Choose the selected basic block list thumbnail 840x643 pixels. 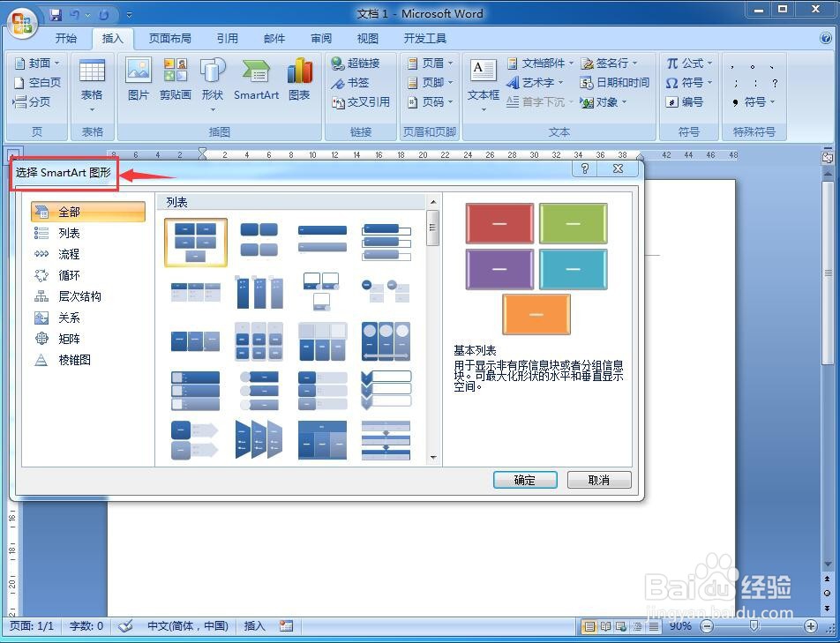pyautogui.click(x=196, y=243)
